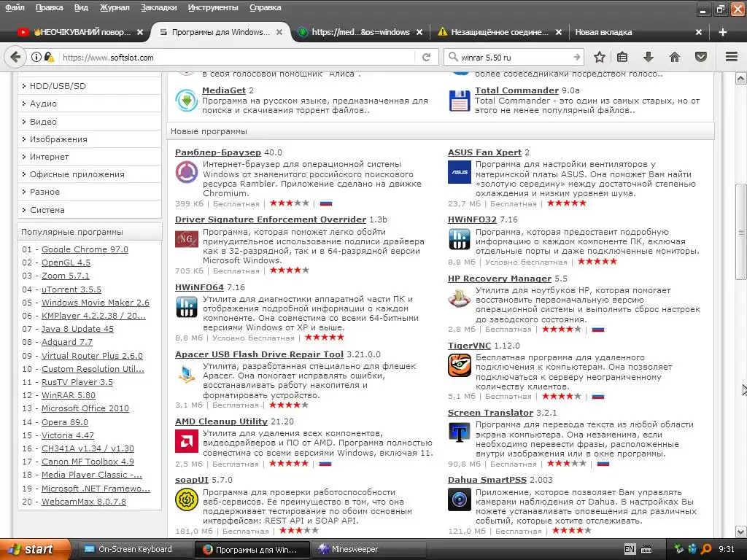Click the soapUI program icon
The image size is (747, 560).
tap(186, 500)
